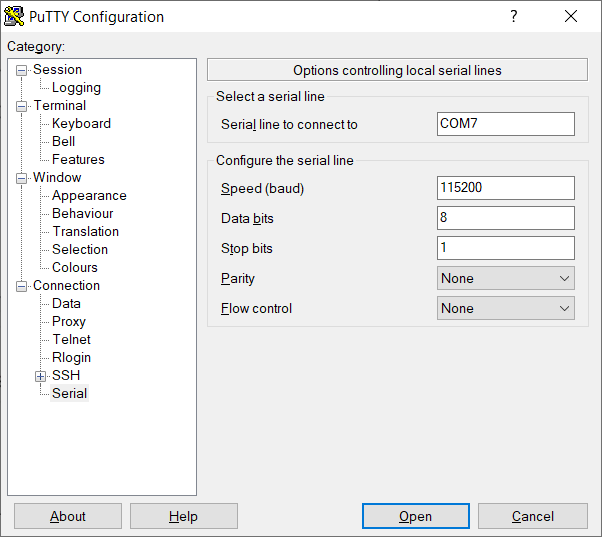Screen dimensions: 602x537
Task: Open the About dialog
Action: pos(68,516)
